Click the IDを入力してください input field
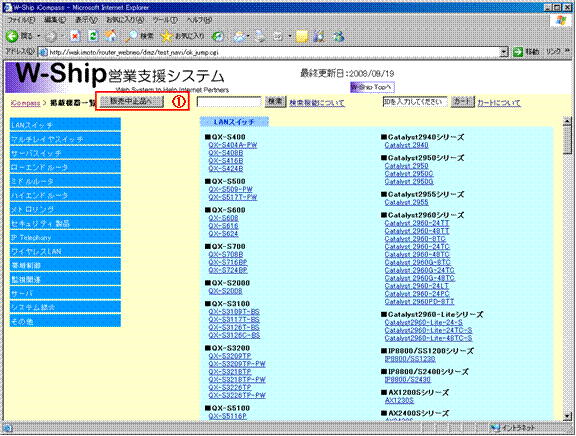576x436 pixels. pyautogui.click(x=415, y=102)
